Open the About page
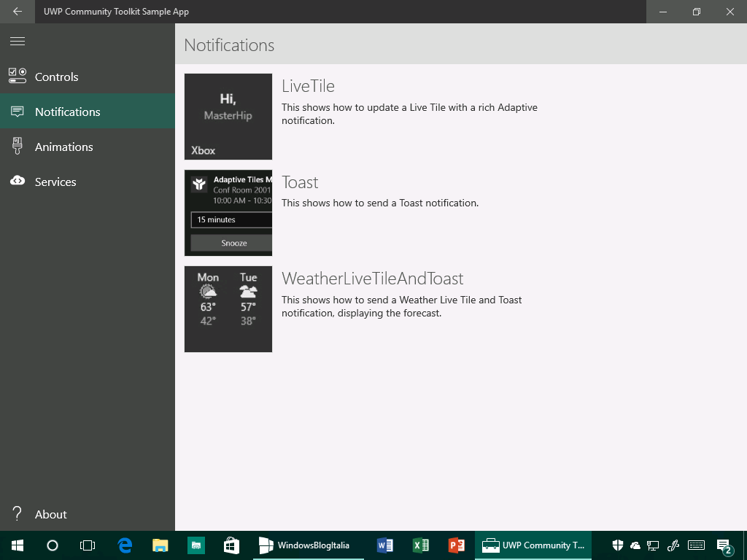Image resolution: width=747 pixels, height=560 pixels. click(88, 514)
